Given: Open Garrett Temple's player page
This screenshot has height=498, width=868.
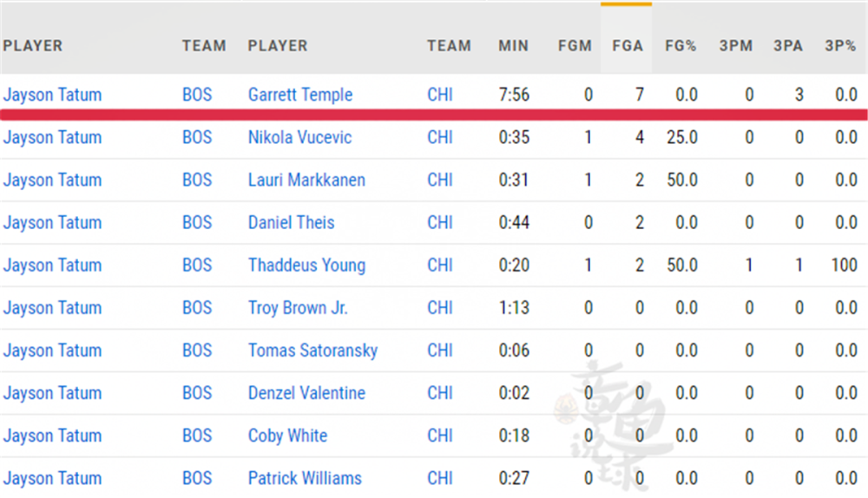Looking at the screenshot, I should (300, 95).
